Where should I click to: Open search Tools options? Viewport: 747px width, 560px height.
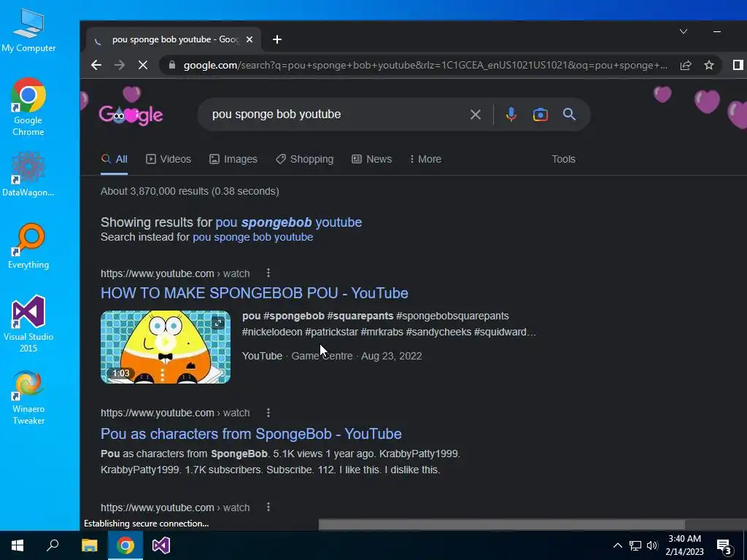(563, 159)
